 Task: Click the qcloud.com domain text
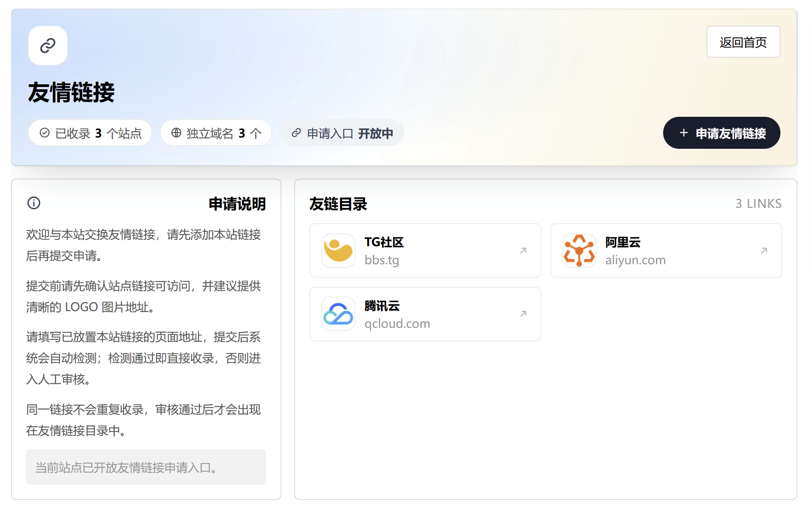point(397,324)
